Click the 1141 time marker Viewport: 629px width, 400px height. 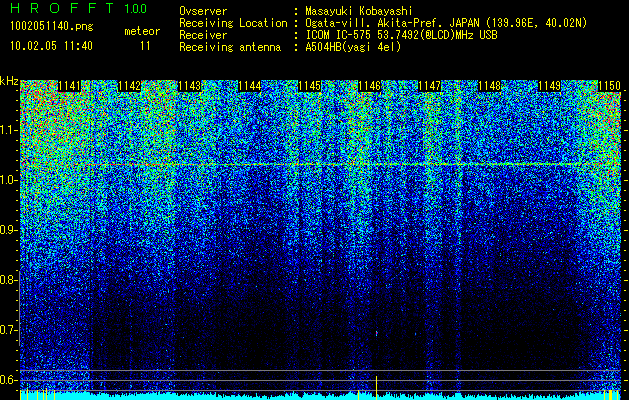pyautogui.click(x=69, y=86)
